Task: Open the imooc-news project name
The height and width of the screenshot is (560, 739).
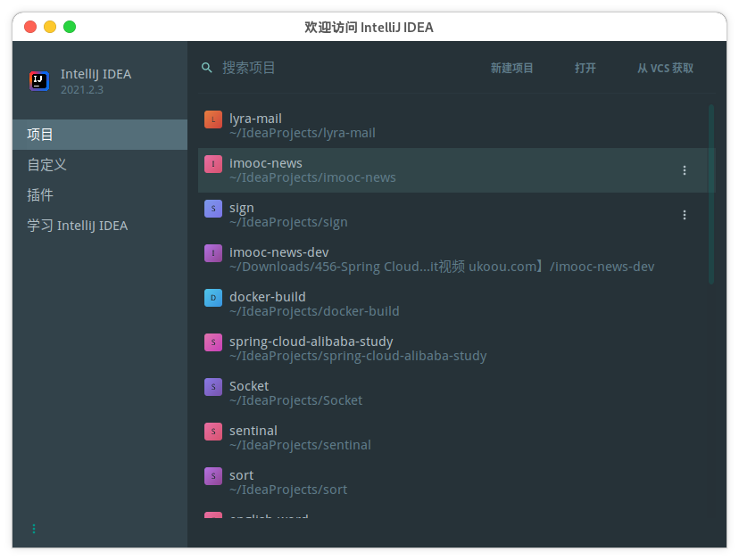Action: point(266,163)
